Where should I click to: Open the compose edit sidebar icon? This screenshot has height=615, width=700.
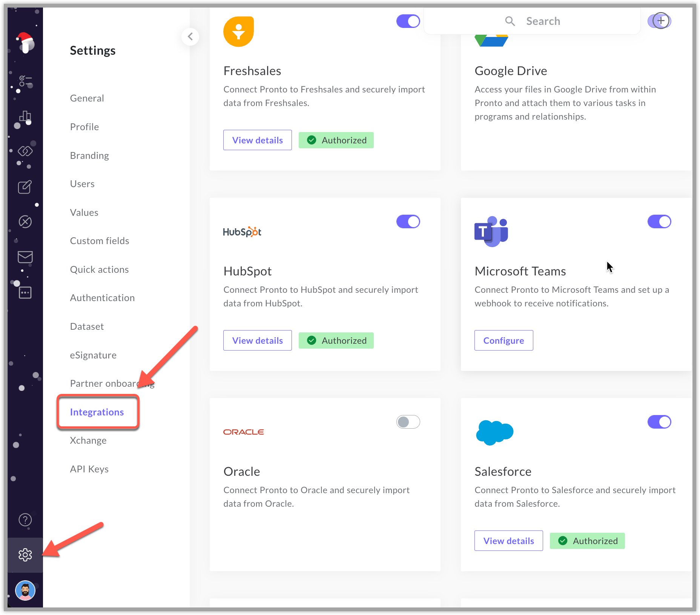tap(25, 187)
